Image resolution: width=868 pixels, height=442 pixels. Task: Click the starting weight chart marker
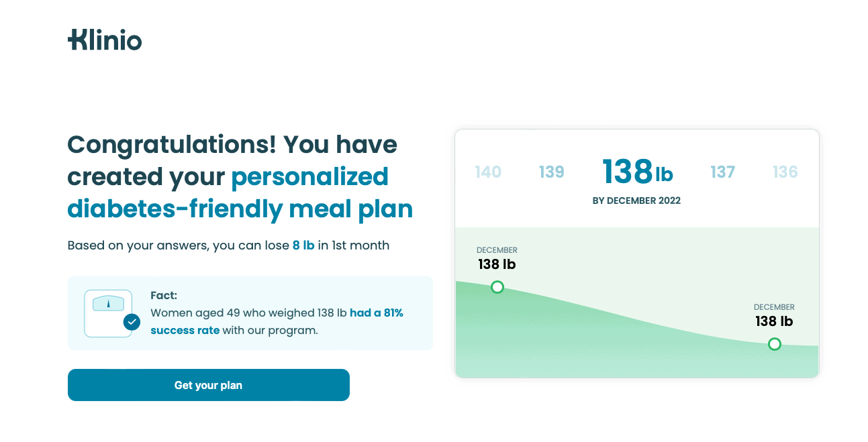point(497,287)
